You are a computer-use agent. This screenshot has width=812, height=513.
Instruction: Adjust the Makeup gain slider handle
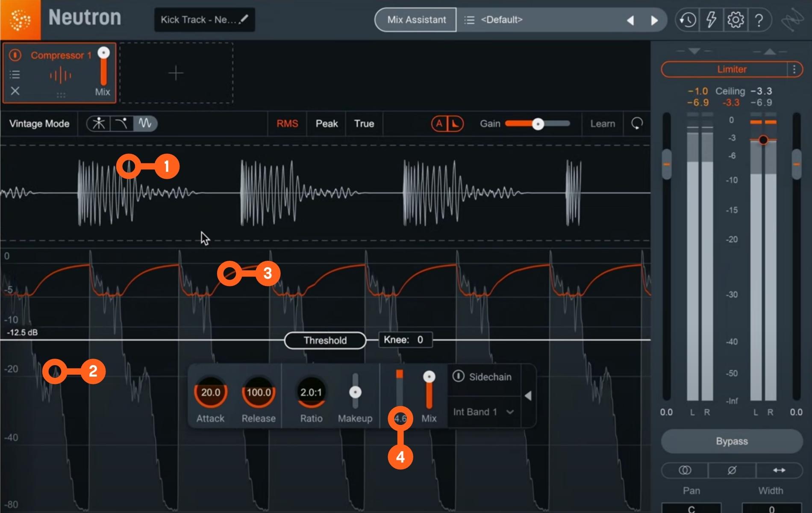point(355,392)
